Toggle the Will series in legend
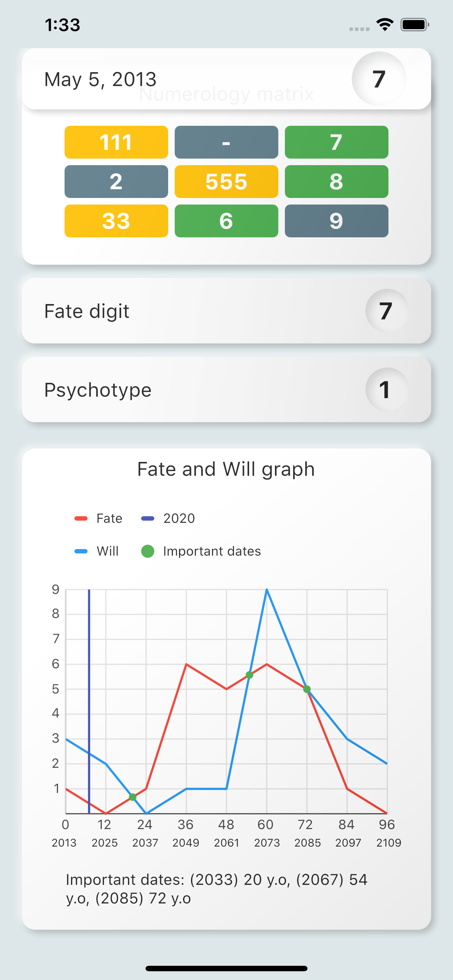The height and width of the screenshot is (980, 453). click(x=96, y=551)
